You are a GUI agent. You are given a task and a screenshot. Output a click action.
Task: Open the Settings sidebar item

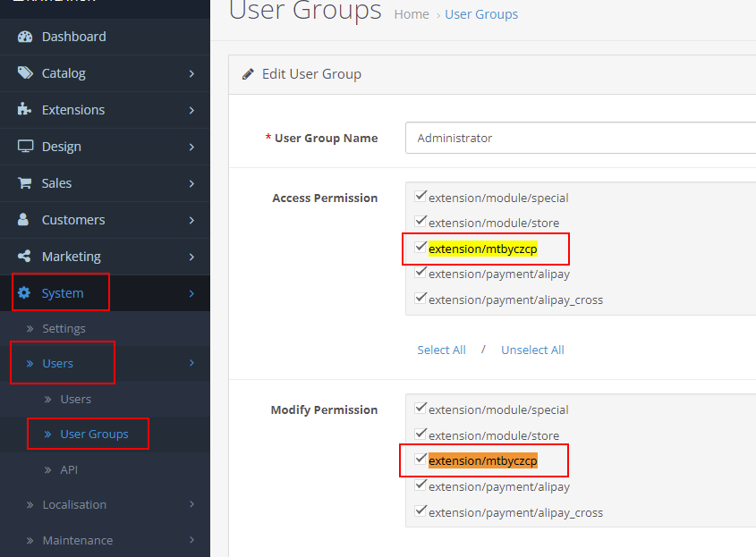point(64,329)
